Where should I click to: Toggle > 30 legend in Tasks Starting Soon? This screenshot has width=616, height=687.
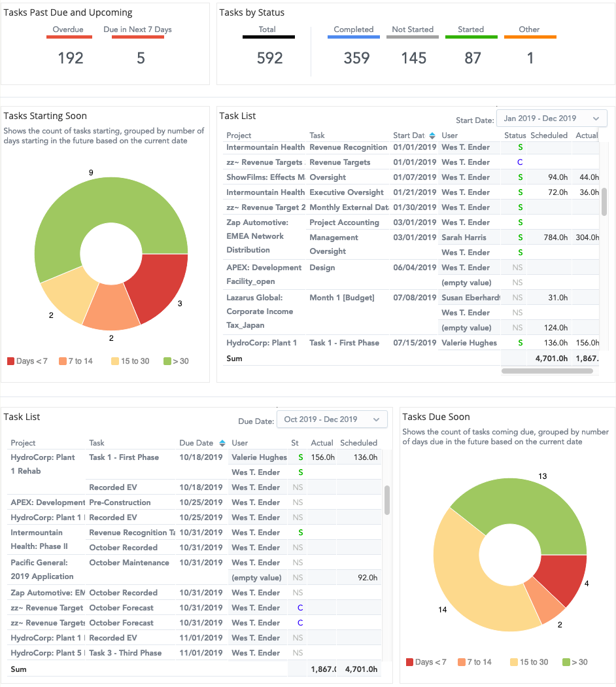[x=176, y=361]
